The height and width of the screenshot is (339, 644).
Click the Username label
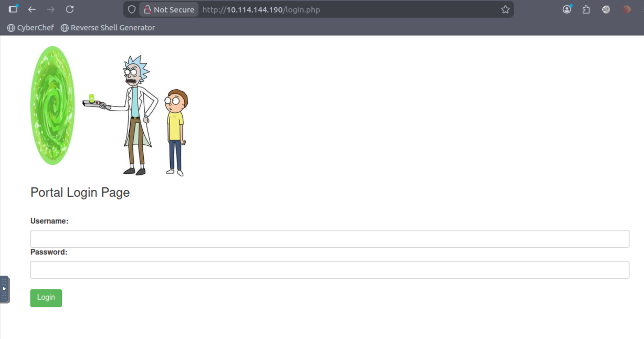pos(49,221)
